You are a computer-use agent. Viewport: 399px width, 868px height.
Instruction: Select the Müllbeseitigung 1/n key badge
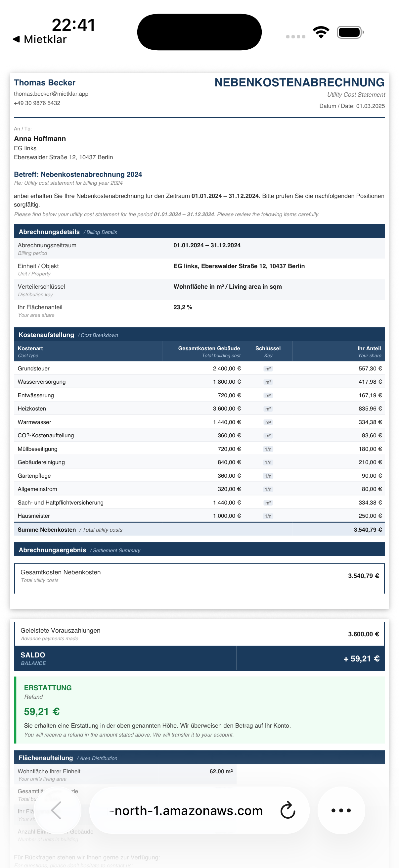[x=268, y=449]
